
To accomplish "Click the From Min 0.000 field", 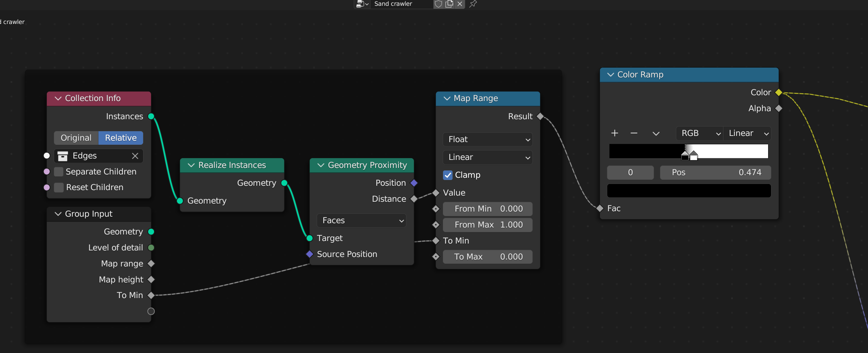I will pos(488,209).
